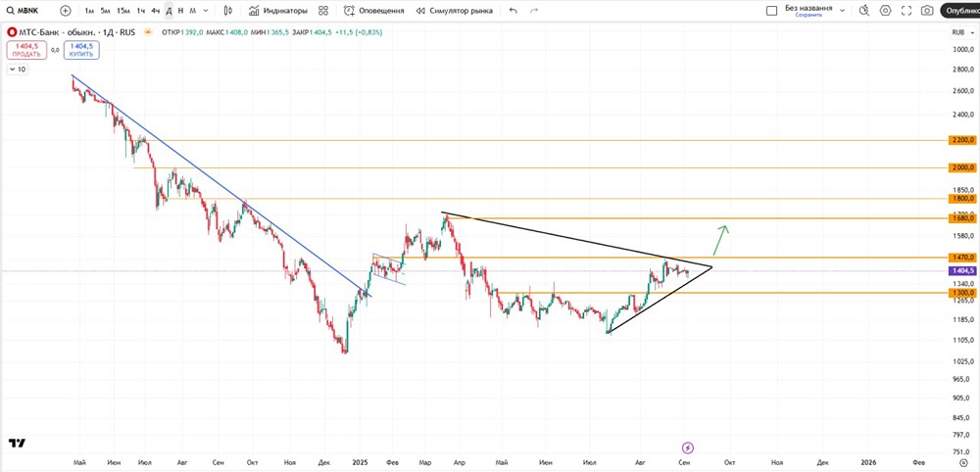Select the 5м timeframe
The image size is (980, 472).
click(106, 11)
